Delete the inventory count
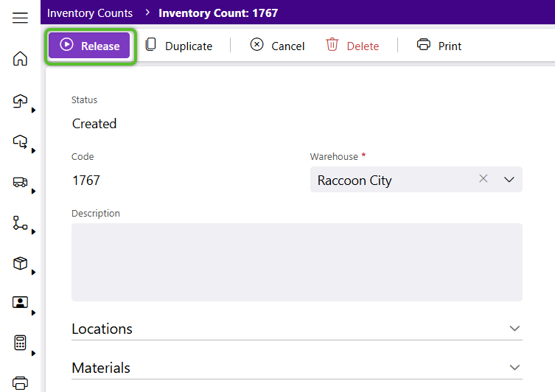 pos(352,46)
